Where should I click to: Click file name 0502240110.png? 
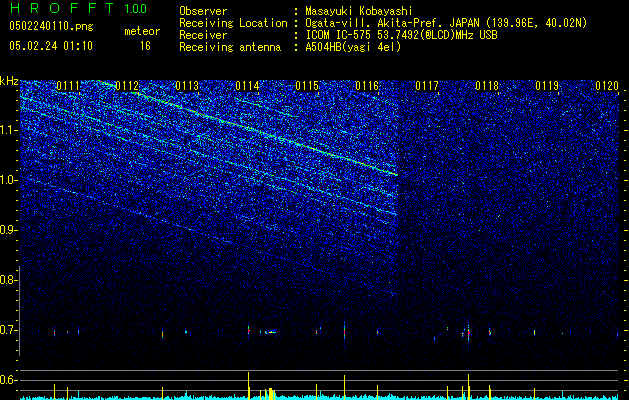tap(51, 27)
